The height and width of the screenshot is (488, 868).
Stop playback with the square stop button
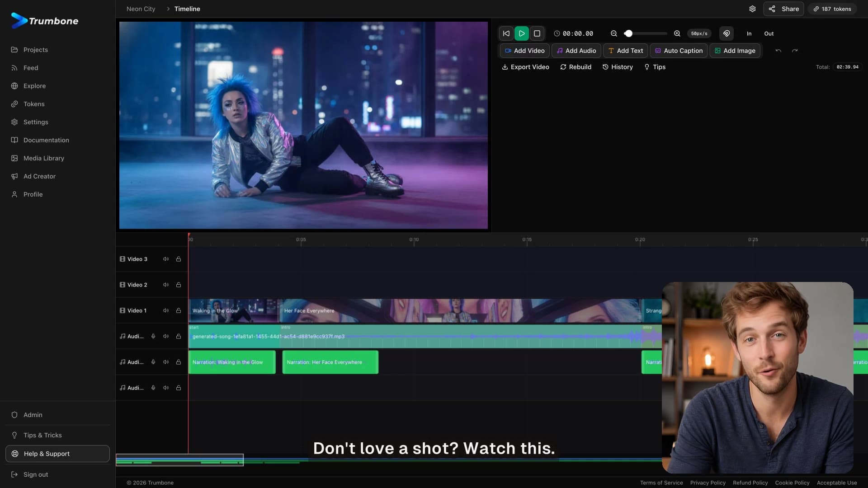[537, 33]
